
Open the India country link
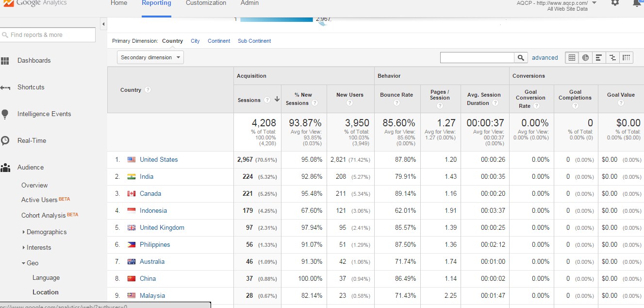coord(147,177)
